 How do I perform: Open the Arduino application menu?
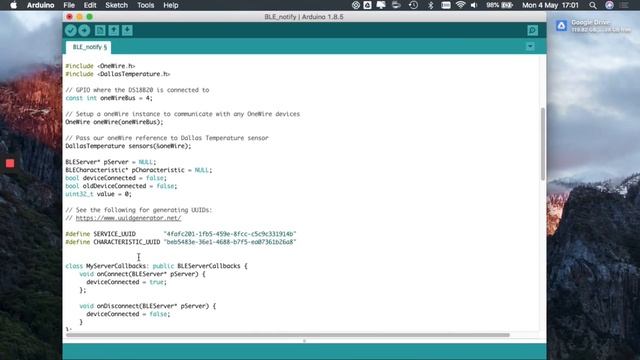point(40,5)
